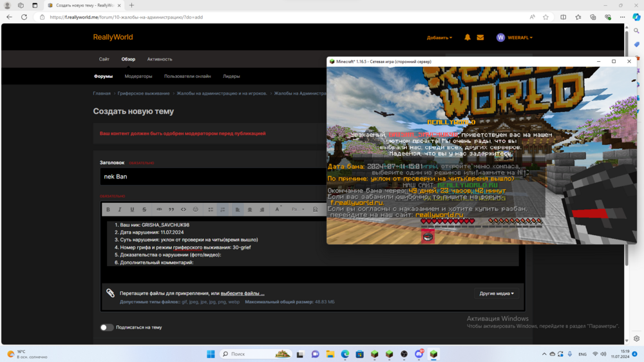Open Microsoft Edge from taskbar
Screen dimensions: 644x362
pos(345,354)
